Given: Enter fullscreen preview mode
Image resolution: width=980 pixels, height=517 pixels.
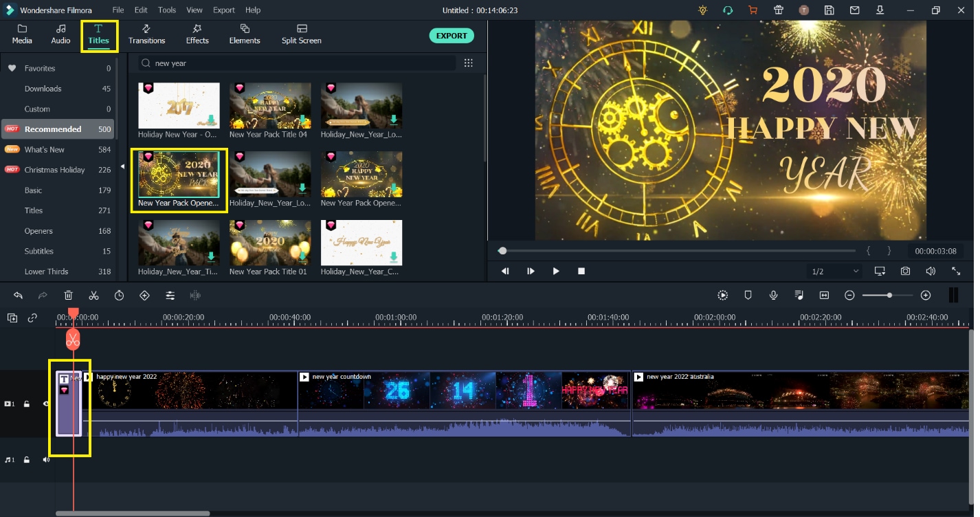Looking at the screenshot, I should 956,272.
